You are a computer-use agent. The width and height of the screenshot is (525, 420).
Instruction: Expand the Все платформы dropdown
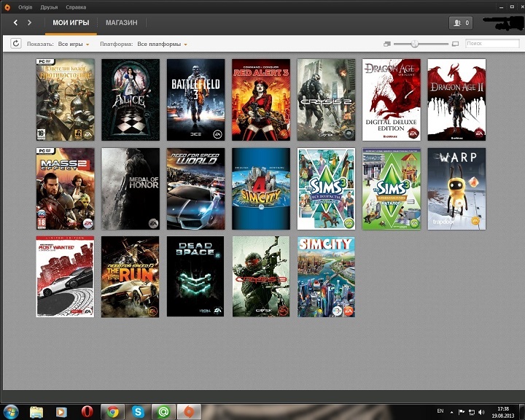(x=162, y=44)
